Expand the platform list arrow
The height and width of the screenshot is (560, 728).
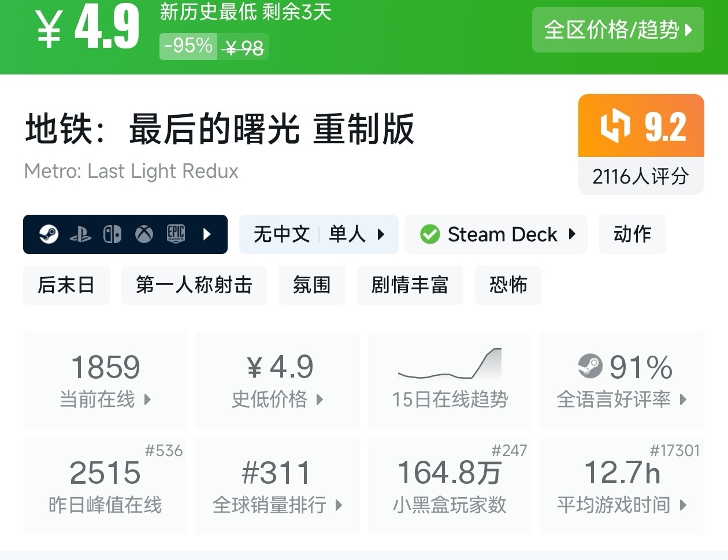click(x=207, y=234)
